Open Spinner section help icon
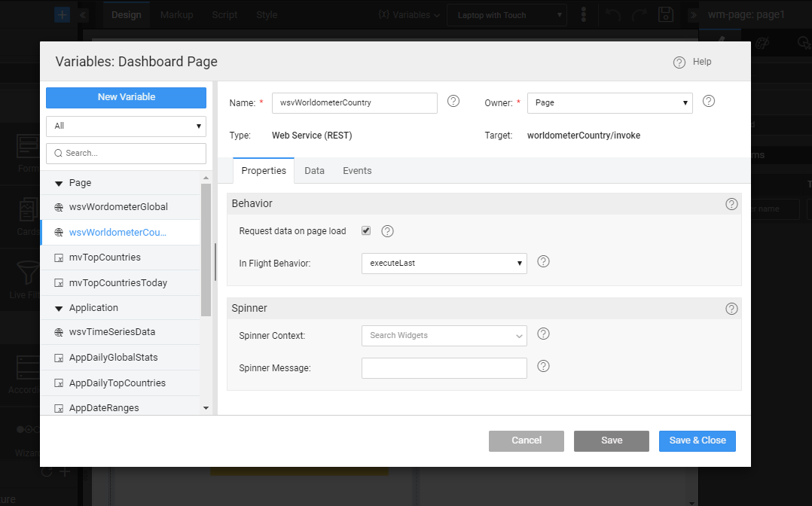This screenshot has height=506, width=812. point(731,309)
